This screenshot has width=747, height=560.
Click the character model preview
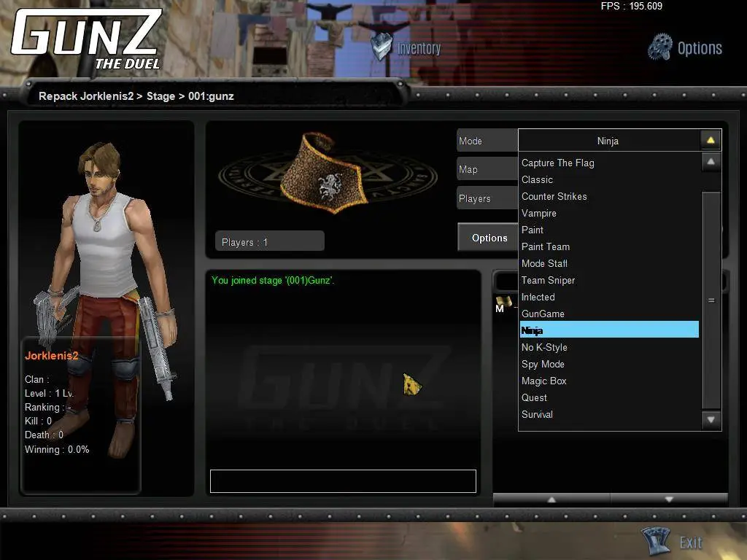(x=106, y=300)
